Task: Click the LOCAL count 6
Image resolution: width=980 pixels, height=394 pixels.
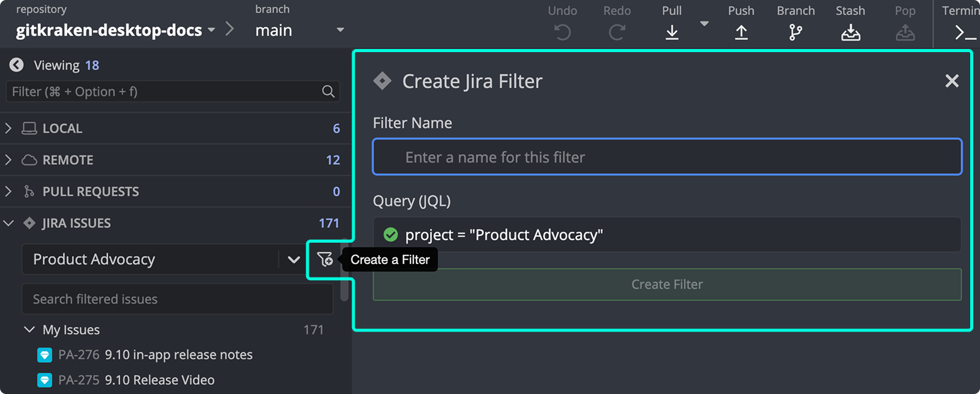Action: pos(336,128)
